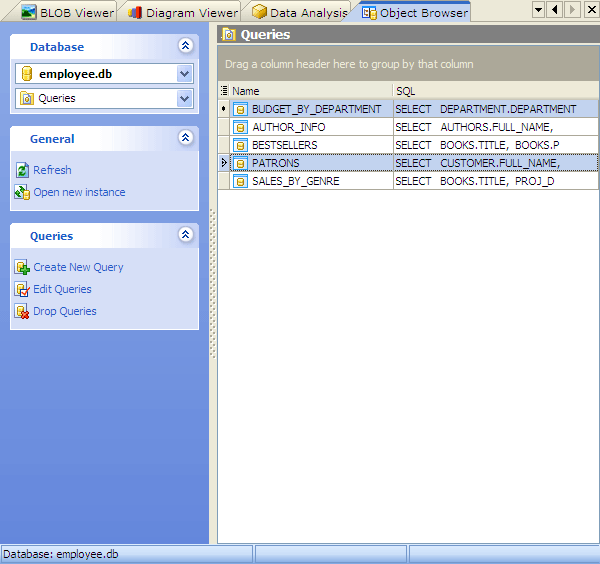Switch to the Data Analysis tab
The image size is (600, 564).
[298, 12]
